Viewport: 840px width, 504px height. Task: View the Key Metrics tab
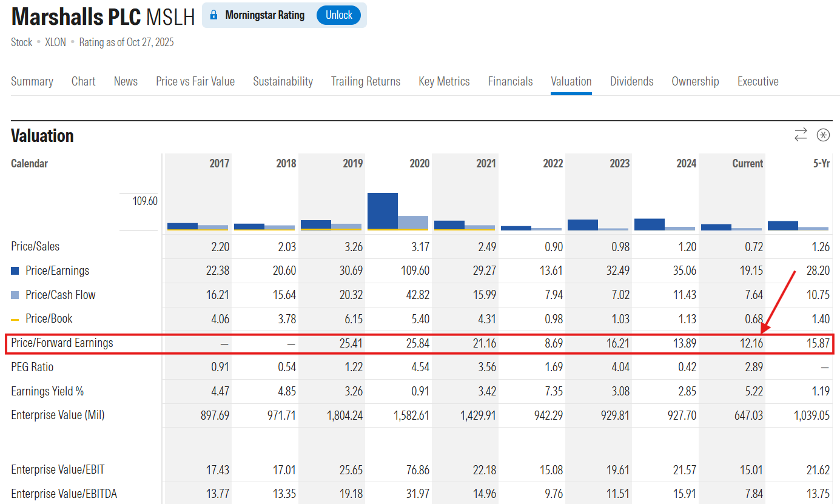click(444, 81)
